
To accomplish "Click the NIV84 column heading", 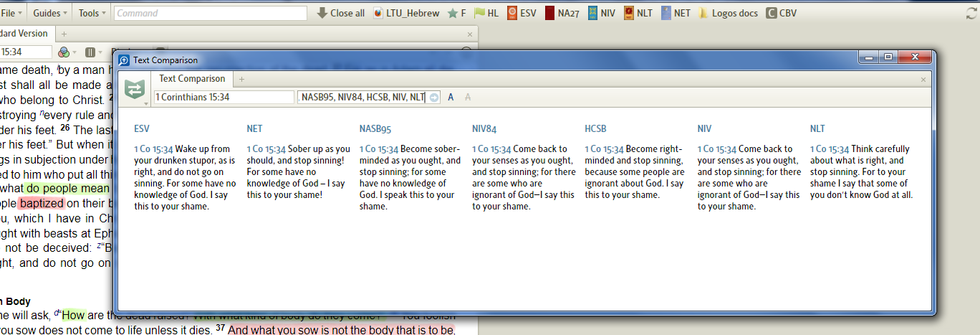I will pos(486,129).
